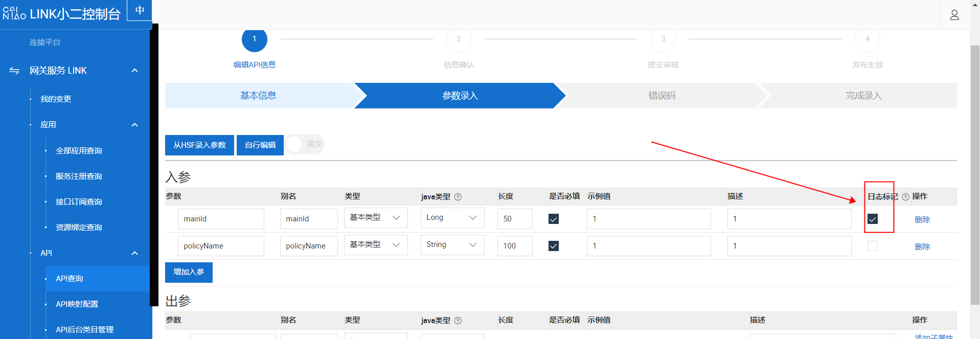
Task: Click the 从HSF录入参数 button
Action: tap(199, 145)
